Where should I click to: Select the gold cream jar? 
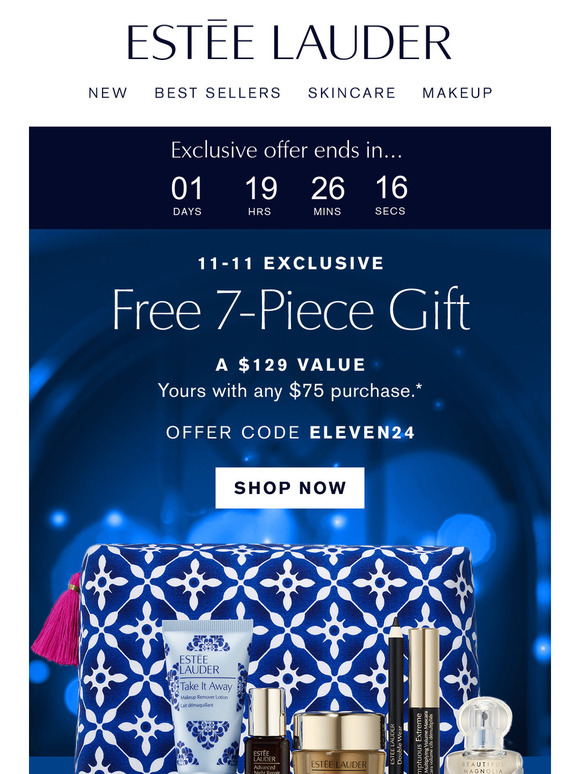tap(339, 743)
